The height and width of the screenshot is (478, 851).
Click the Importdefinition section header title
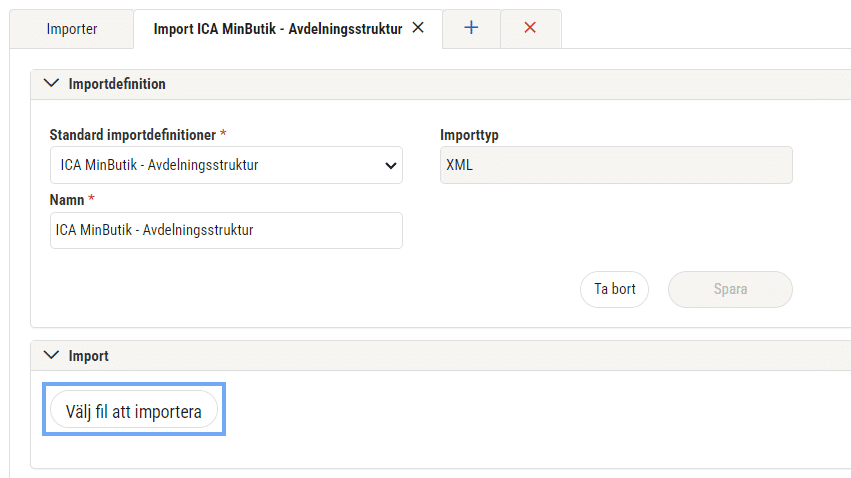point(117,84)
